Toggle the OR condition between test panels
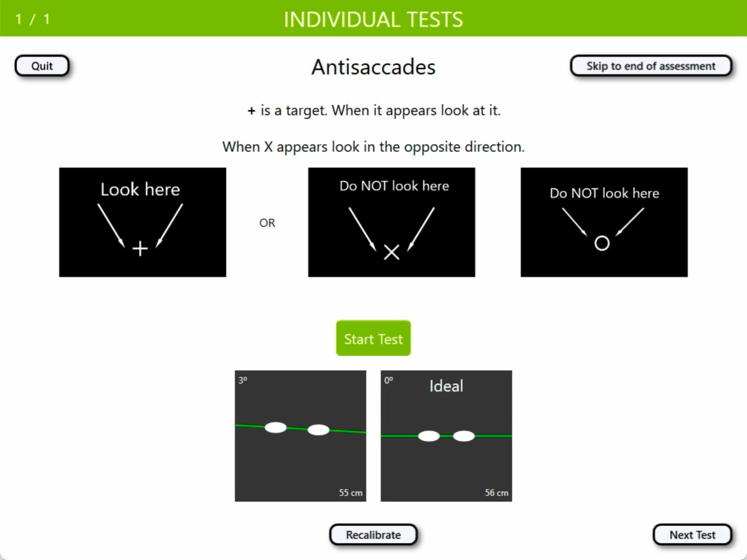Viewport: 747px width, 560px height. 267,222
